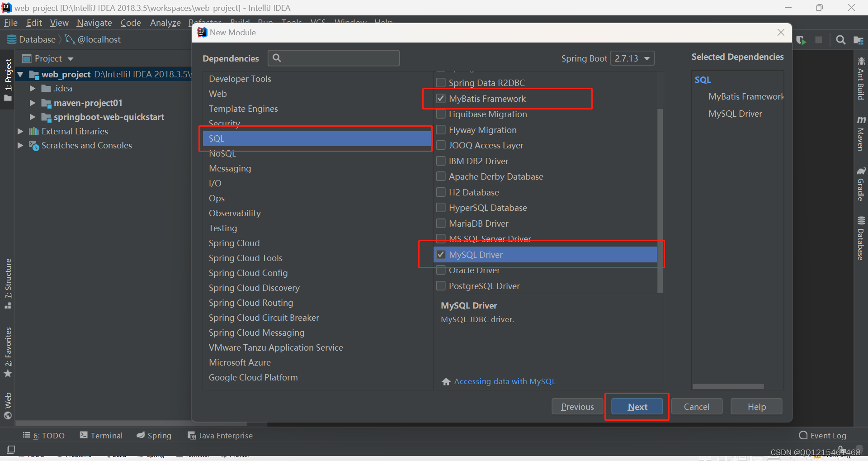This screenshot has width=868, height=461.
Task: Click the Help button
Action: click(x=756, y=407)
